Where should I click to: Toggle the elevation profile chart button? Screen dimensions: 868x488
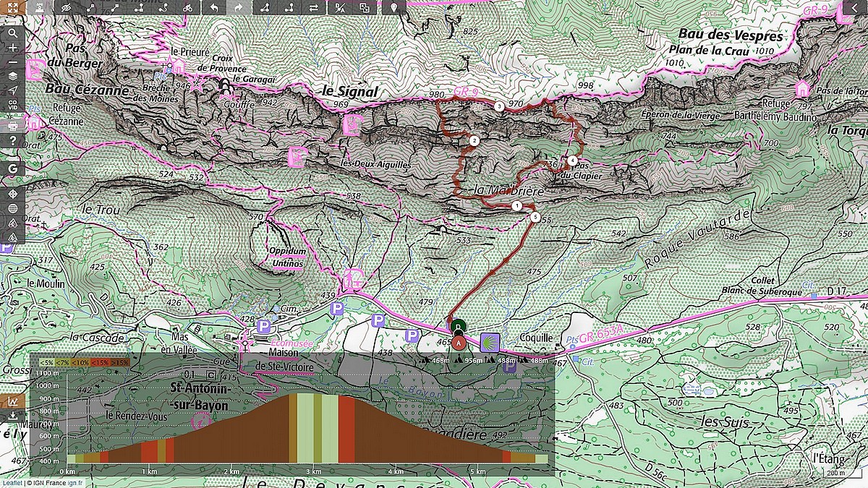[x=13, y=401]
